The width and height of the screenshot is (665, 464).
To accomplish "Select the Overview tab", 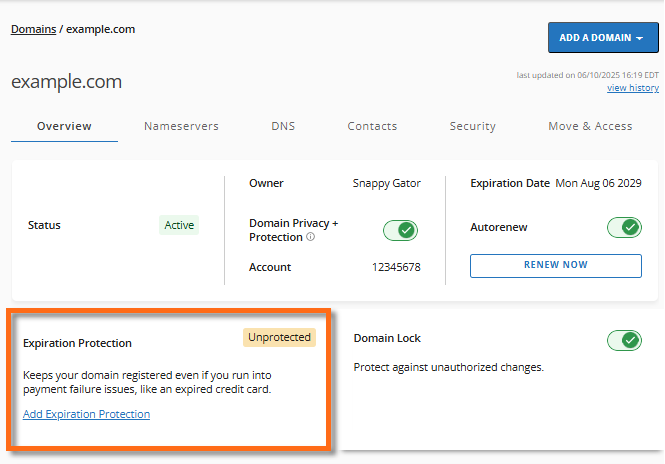I will coord(64,127).
